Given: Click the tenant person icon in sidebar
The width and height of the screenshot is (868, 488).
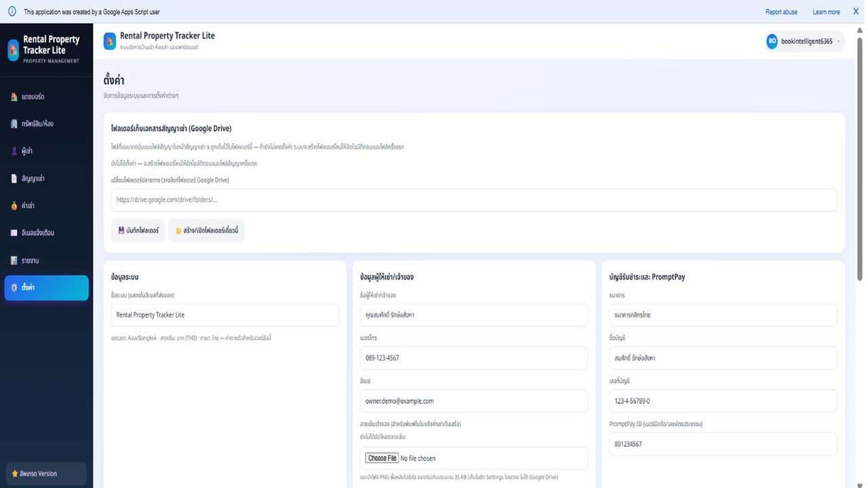Looking at the screenshot, I should pyautogui.click(x=14, y=151).
